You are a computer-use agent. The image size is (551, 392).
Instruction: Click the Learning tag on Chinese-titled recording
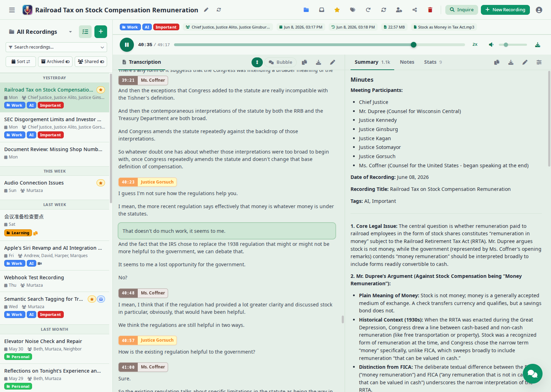click(18, 233)
